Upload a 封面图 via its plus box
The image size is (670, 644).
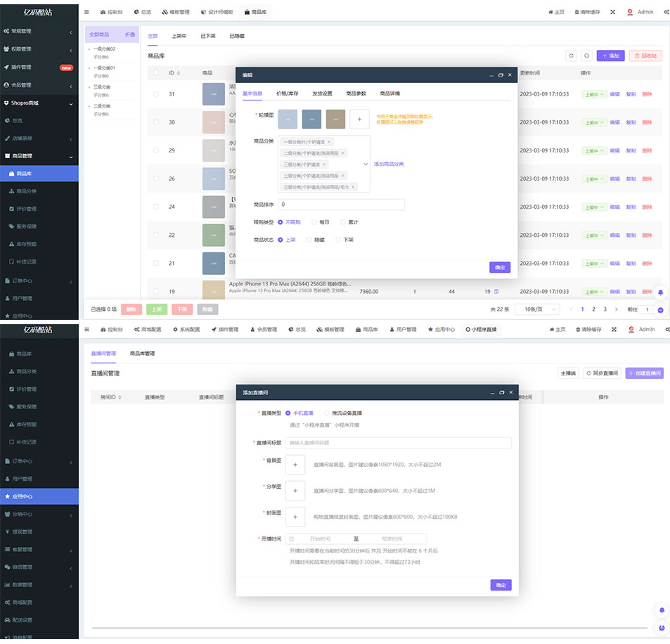click(295, 517)
